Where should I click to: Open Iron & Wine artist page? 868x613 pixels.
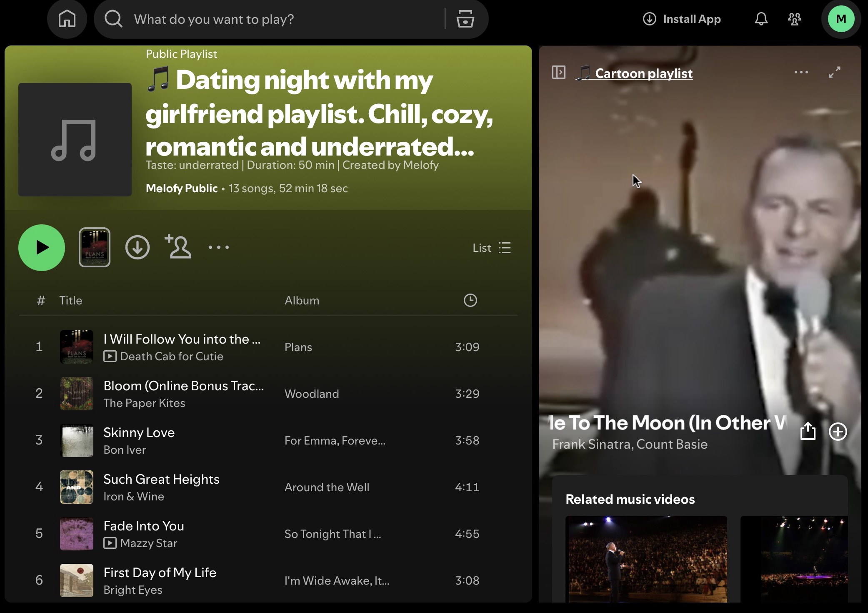click(134, 497)
